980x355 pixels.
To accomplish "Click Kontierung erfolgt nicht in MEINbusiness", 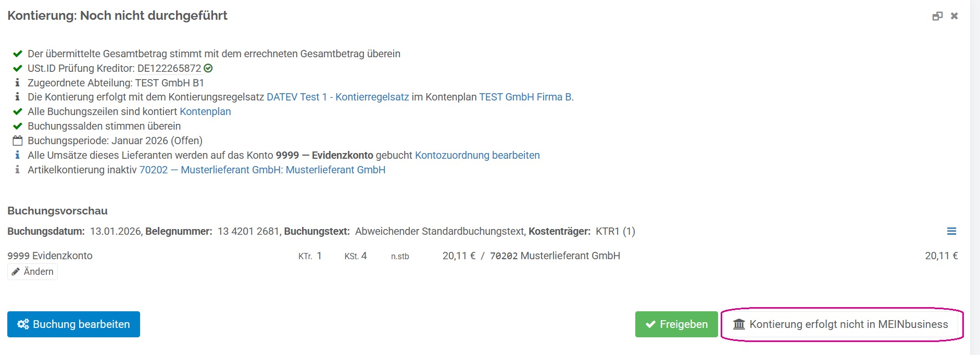I will point(840,324).
